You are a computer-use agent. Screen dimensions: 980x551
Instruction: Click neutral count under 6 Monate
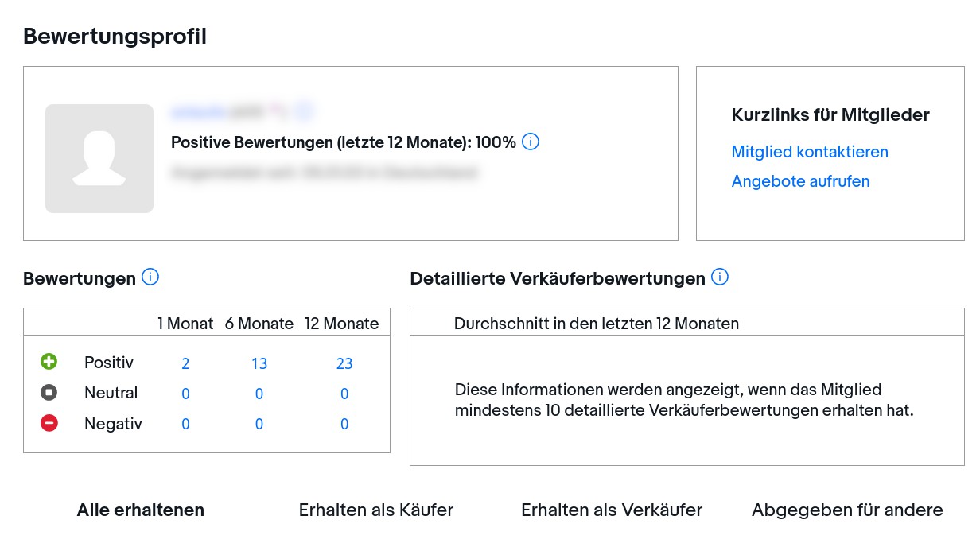tap(259, 394)
